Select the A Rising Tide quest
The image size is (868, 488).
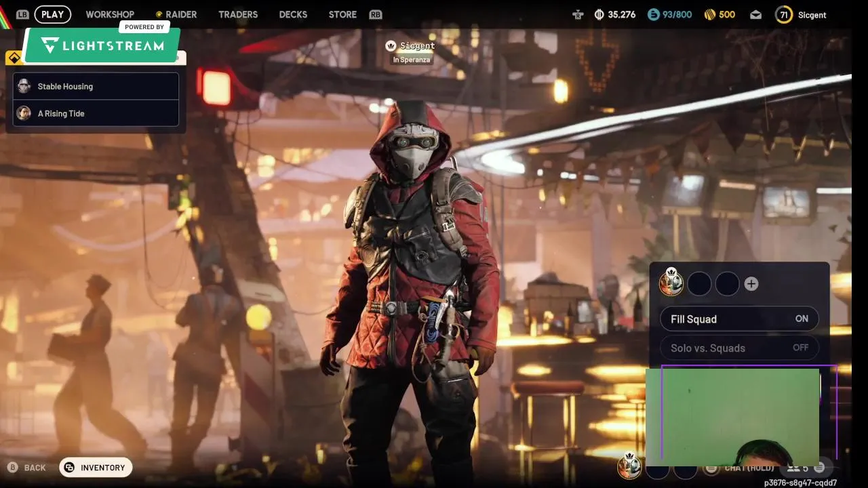[x=96, y=113]
